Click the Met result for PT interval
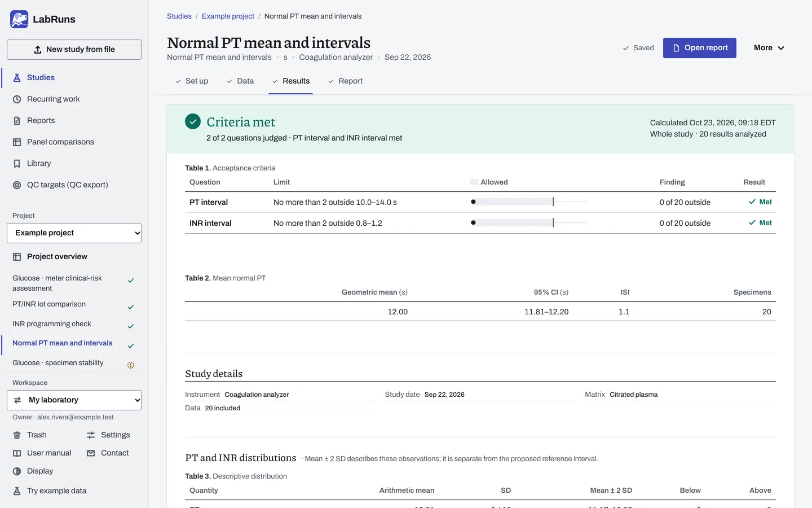The height and width of the screenshot is (508, 812). pos(760,202)
